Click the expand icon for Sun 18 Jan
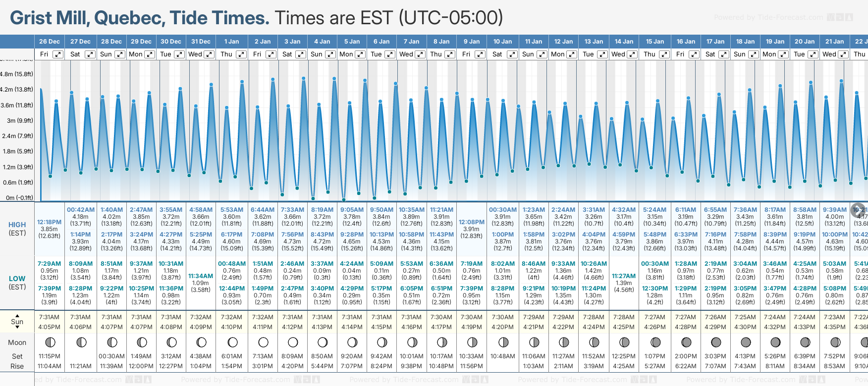The image size is (868, 386). tap(753, 54)
